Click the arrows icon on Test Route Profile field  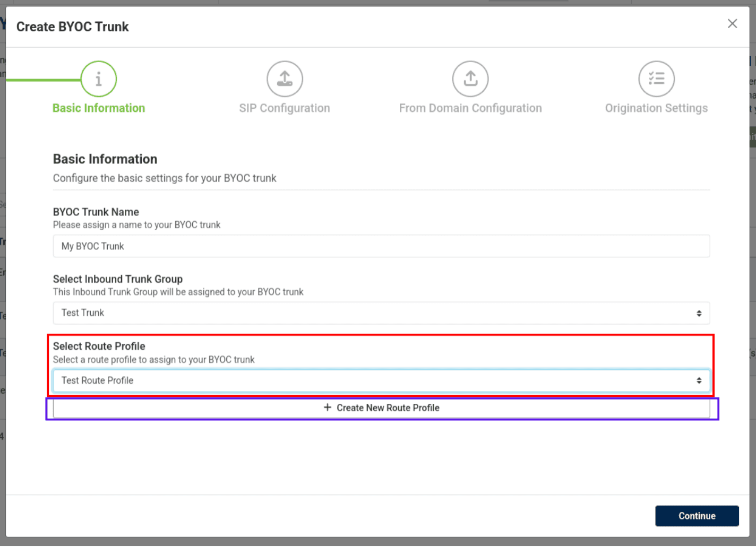pyautogui.click(x=699, y=380)
